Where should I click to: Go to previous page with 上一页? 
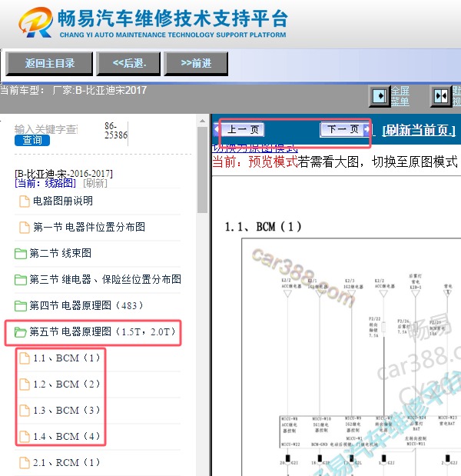point(240,130)
